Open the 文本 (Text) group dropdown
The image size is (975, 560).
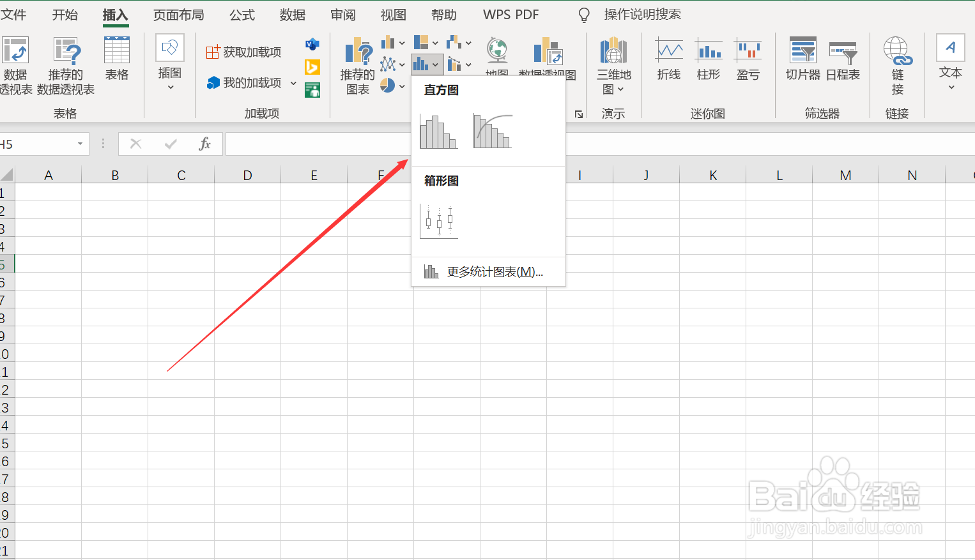click(x=951, y=63)
